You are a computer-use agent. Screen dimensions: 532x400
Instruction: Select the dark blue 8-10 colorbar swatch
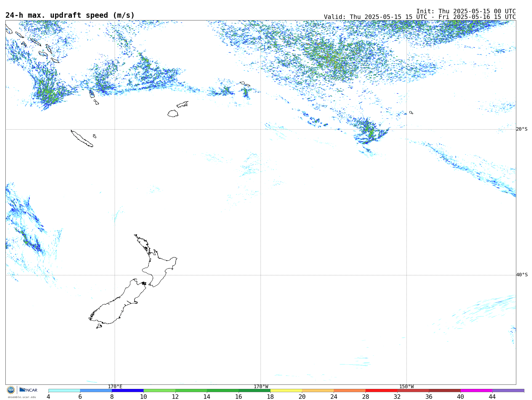[x=128, y=390]
